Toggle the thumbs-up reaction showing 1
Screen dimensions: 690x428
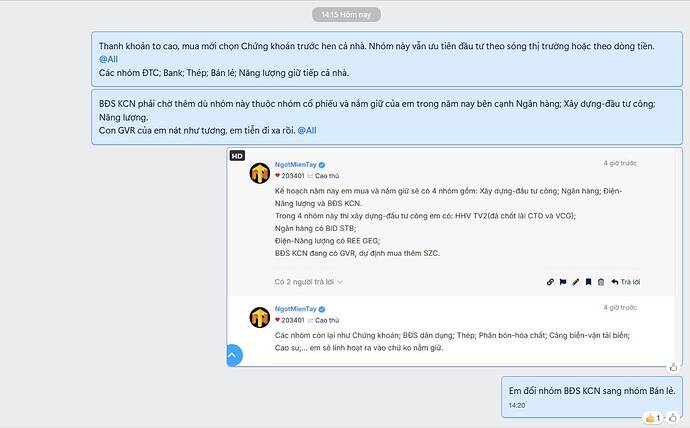tap(651, 417)
